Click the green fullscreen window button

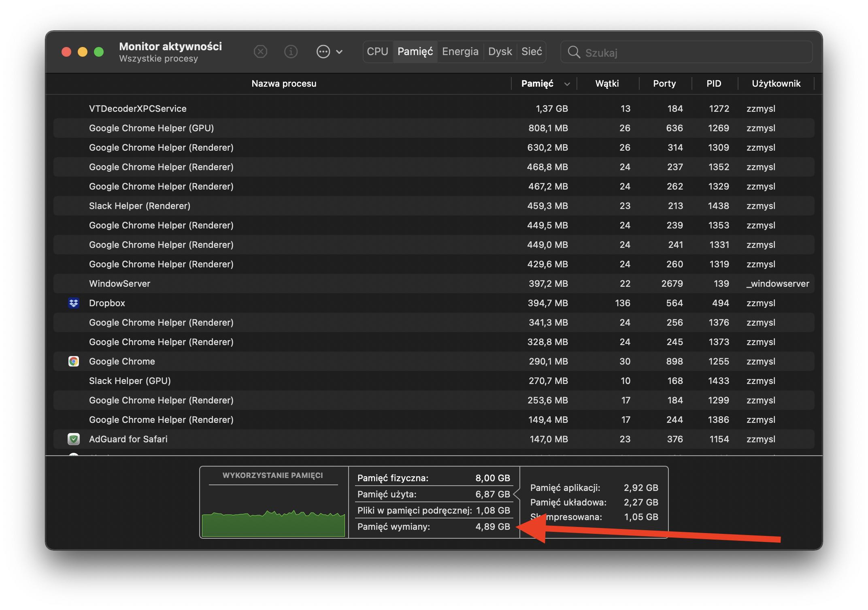tap(99, 52)
